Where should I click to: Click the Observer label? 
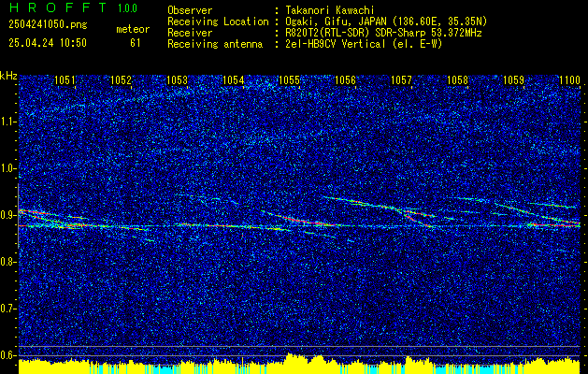click(190, 10)
